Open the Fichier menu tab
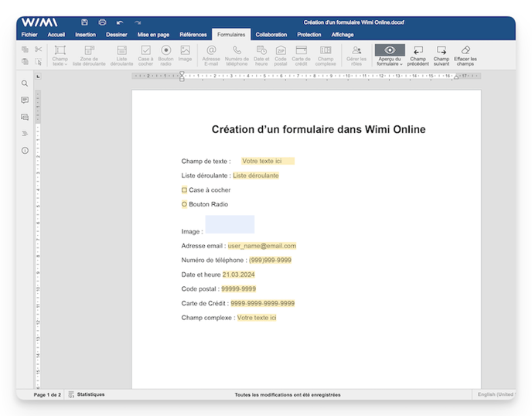532x416 pixels. coord(29,35)
